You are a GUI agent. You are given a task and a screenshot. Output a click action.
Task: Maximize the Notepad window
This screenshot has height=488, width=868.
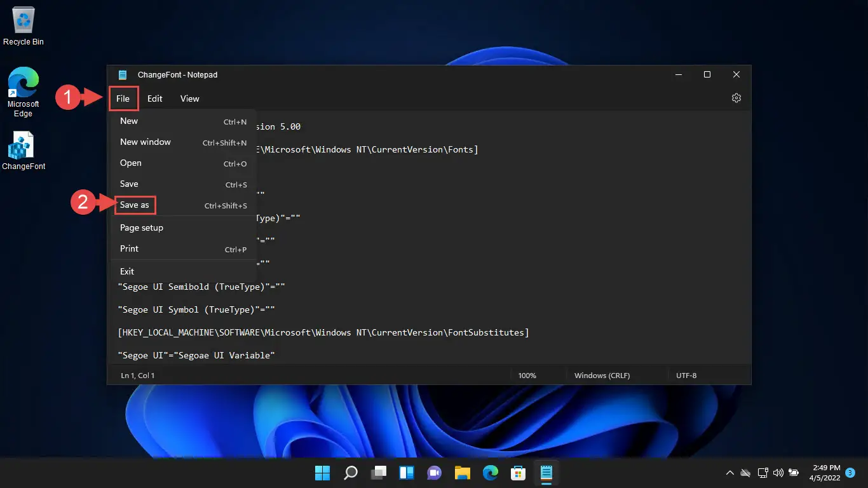(x=707, y=75)
